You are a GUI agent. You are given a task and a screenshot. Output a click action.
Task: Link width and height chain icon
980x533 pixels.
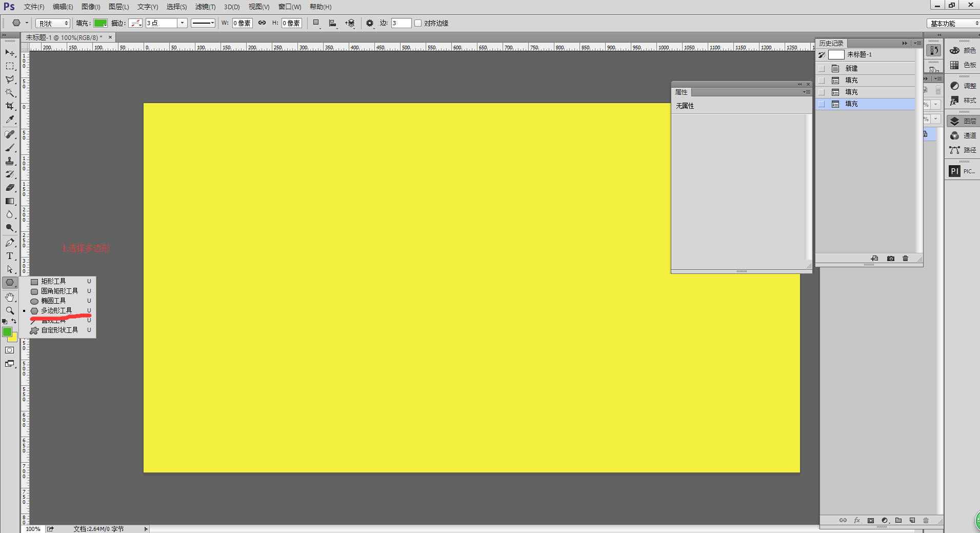[x=262, y=23]
